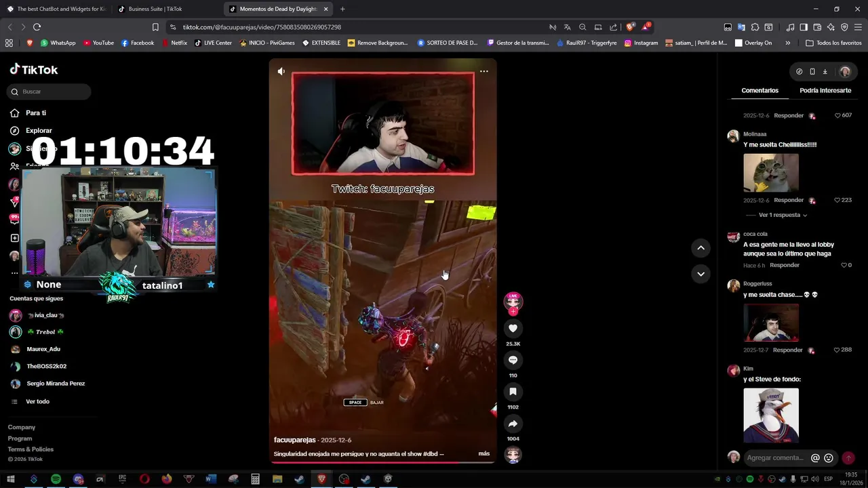Seek the red video progress bar

[x=382, y=462]
